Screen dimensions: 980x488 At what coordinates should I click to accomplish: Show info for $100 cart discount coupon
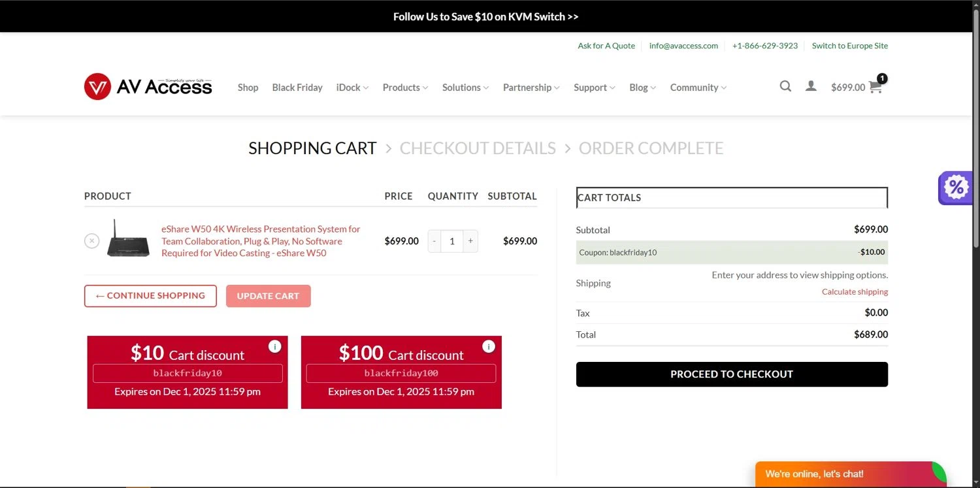(488, 346)
